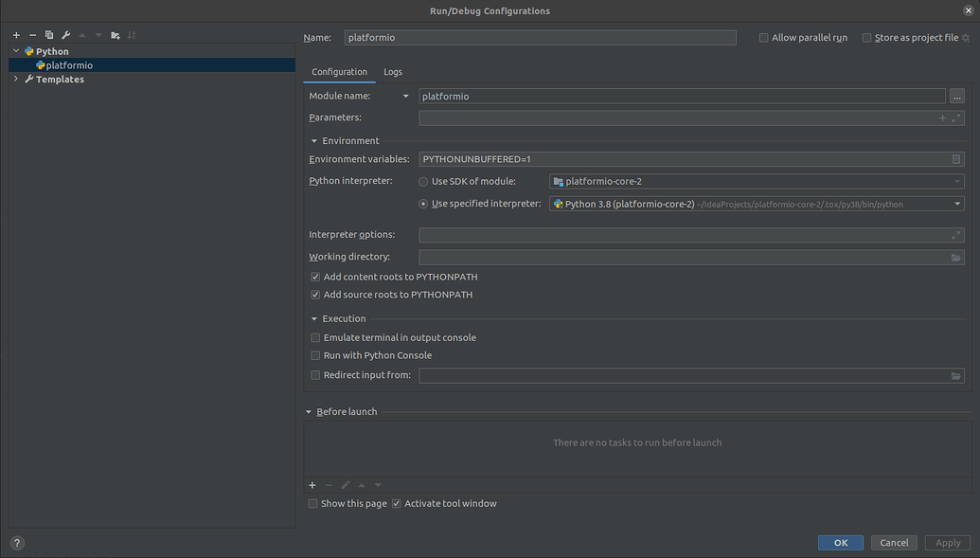The width and height of the screenshot is (980, 558).
Task: Open help with the question mark button
Action: tap(17, 543)
